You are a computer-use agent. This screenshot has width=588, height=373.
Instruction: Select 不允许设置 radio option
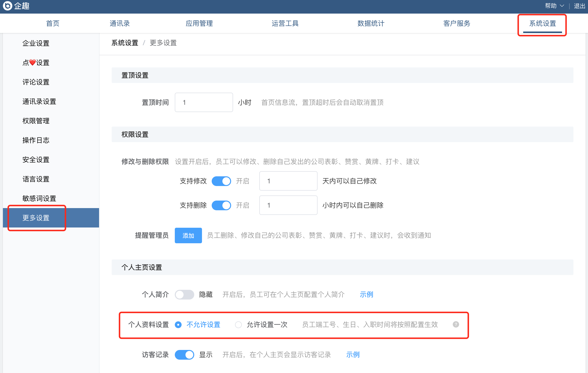pos(178,325)
